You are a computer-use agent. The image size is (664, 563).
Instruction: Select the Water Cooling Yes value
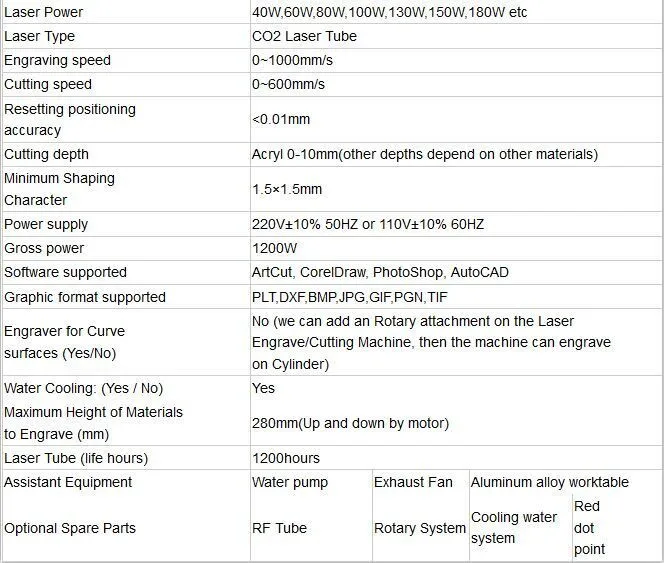263,388
